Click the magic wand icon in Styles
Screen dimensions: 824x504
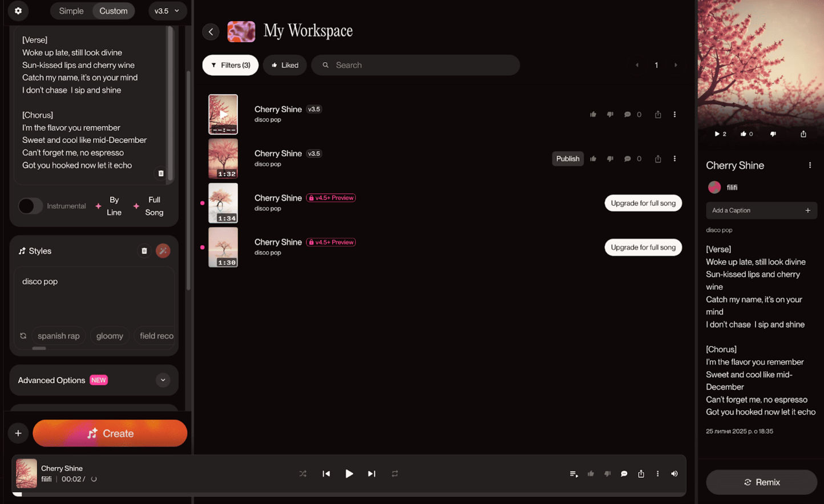(x=163, y=251)
